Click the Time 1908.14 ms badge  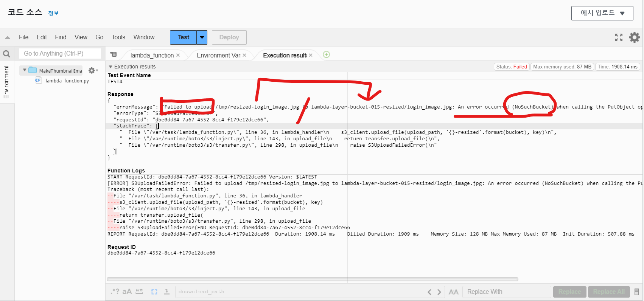[618, 67]
